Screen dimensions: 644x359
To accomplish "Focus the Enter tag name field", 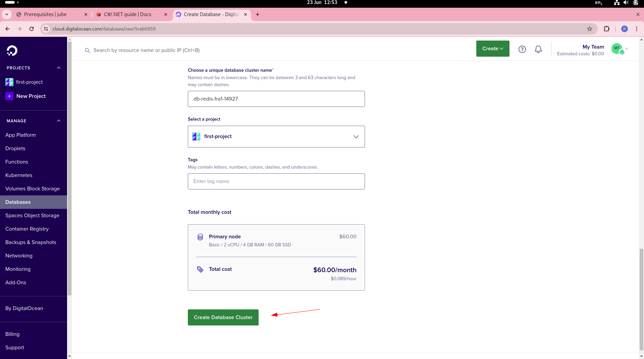I will point(276,181).
